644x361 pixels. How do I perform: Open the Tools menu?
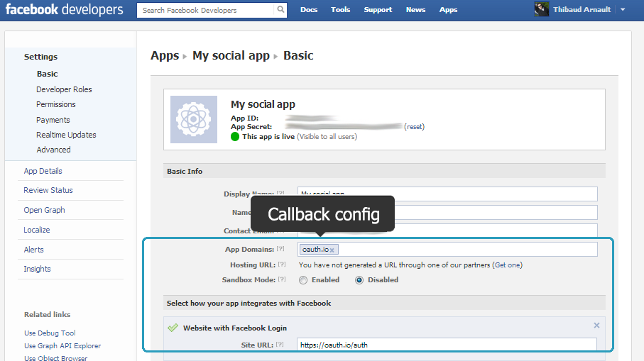tap(341, 9)
